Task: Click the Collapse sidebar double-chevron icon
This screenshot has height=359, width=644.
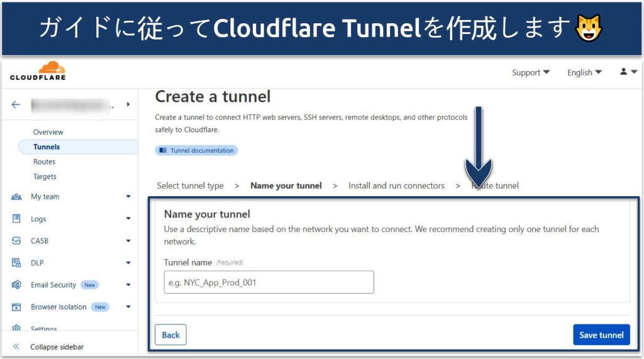Action: coord(16,346)
